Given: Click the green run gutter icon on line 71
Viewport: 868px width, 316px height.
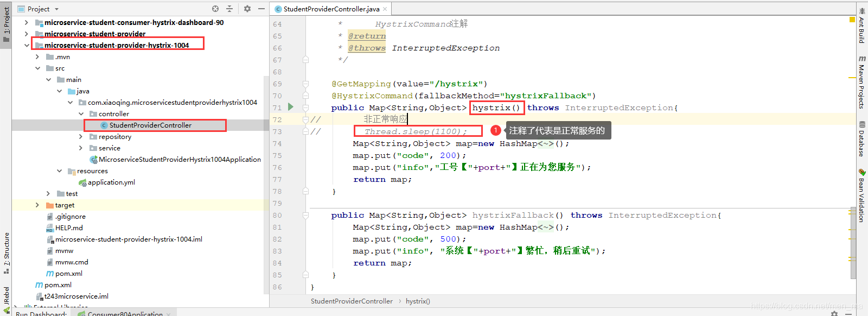Looking at the screenshot, I should (x=291, y=107).
